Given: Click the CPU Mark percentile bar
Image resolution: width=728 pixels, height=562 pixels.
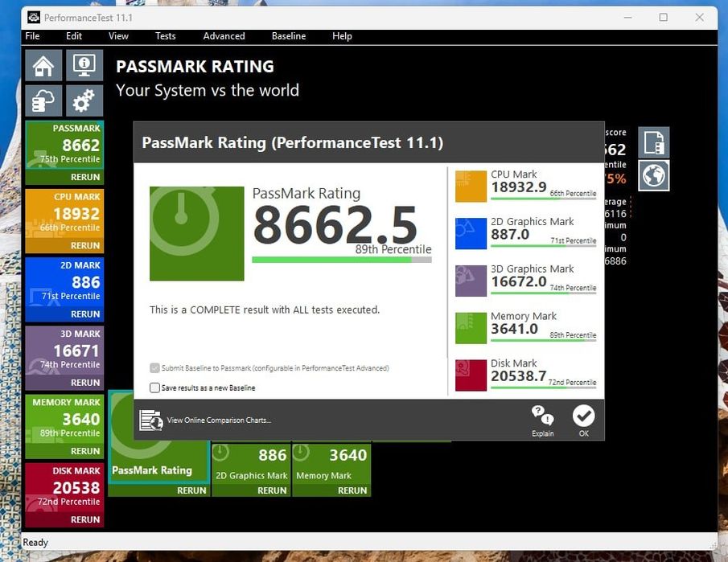Looking at the screenshot, I should (543, 199).
